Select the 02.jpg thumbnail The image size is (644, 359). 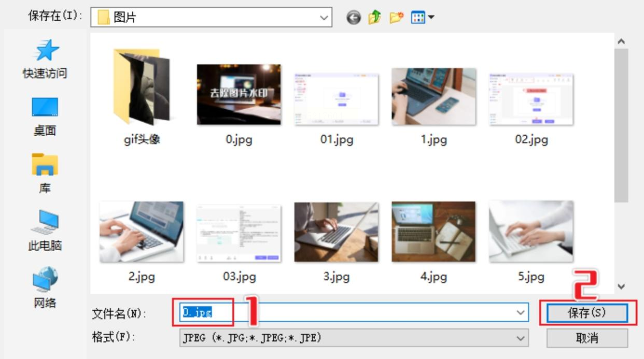531,99
